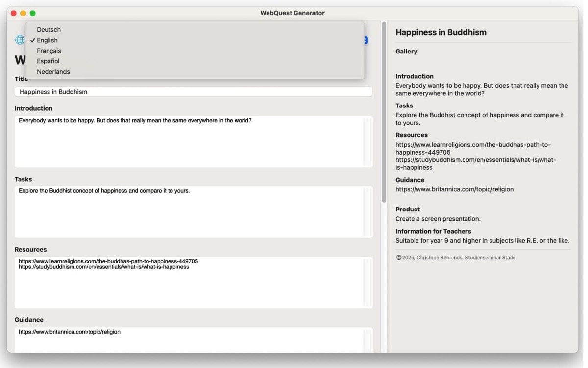Place cursor in the Resources text box
Image resolution: width=588 pixels, height=368 pixels.
click(194, 283)
